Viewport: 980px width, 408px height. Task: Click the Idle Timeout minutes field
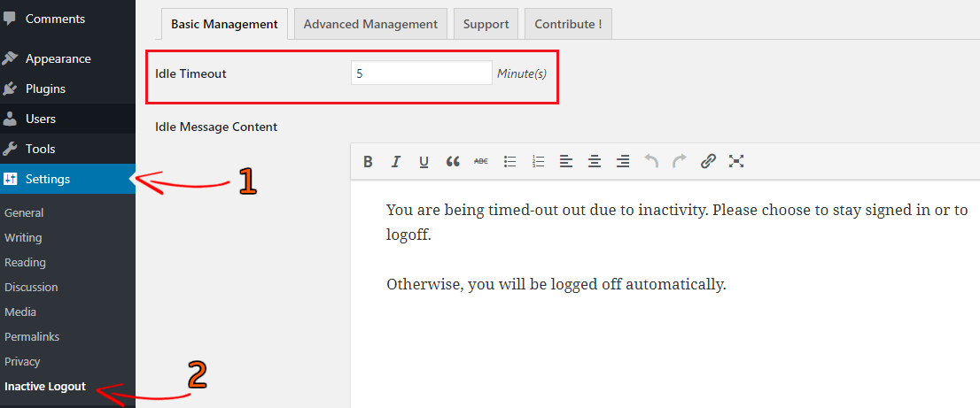[421, 73]
